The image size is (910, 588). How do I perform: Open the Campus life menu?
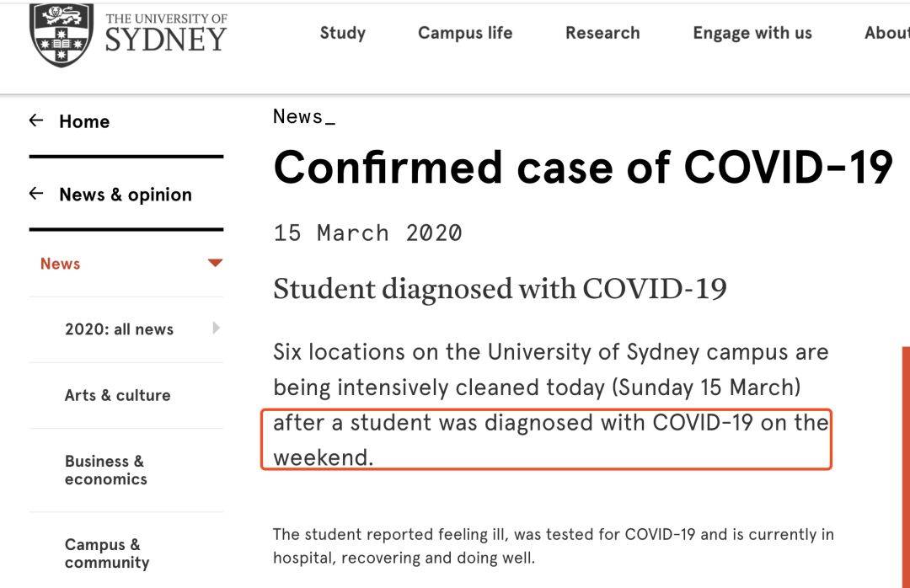[465, 33]
